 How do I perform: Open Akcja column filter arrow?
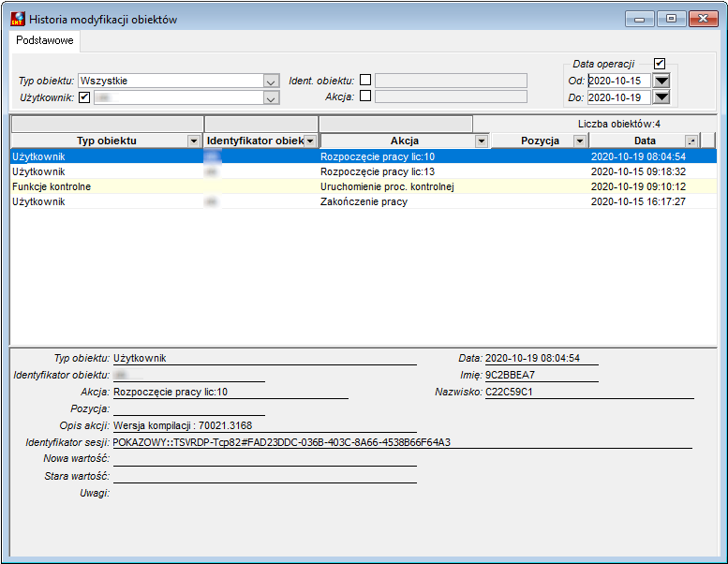(x=482, y=141)
